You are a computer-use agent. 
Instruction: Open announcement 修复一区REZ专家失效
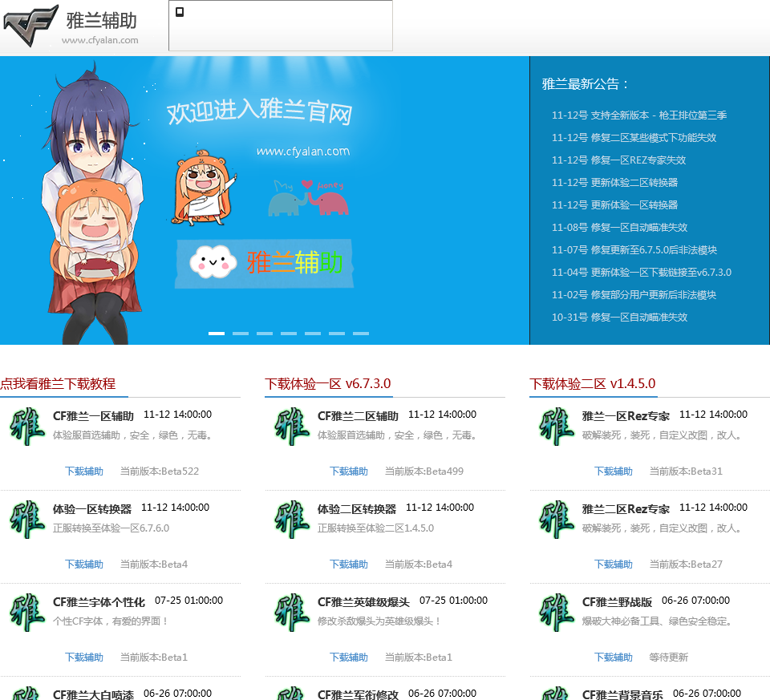click(x=618, y=160)
